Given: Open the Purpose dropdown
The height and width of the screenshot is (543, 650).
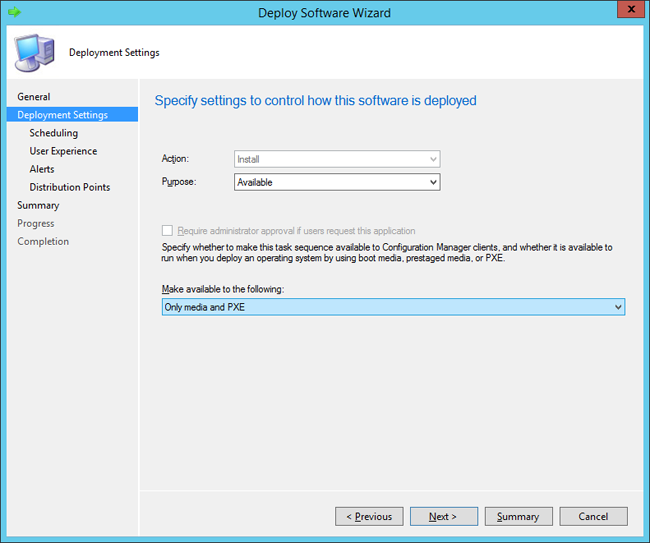Looking at the screenshot, I should [x=337, y=182].
